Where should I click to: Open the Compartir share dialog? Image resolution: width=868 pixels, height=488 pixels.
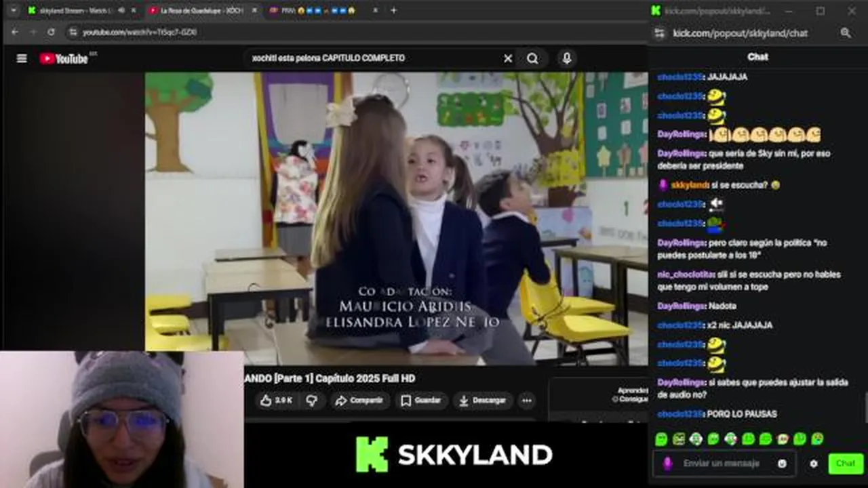click(359, 401)
